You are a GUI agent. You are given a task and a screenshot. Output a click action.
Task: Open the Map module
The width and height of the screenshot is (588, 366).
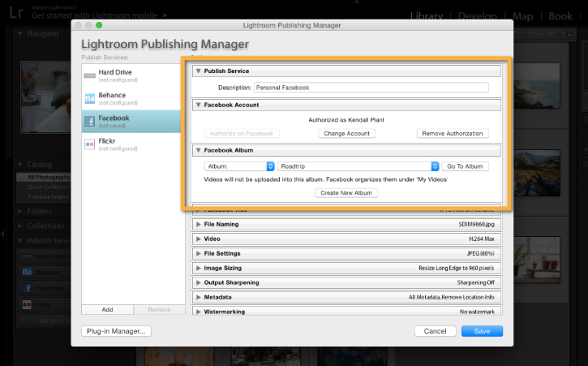523,16
